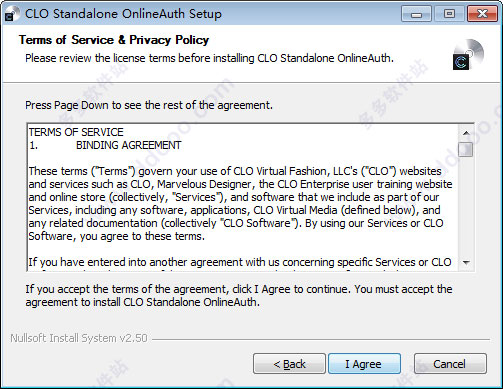Minimize the CLO Setup window
Viewport: 503px width, 389px height.
416,14
